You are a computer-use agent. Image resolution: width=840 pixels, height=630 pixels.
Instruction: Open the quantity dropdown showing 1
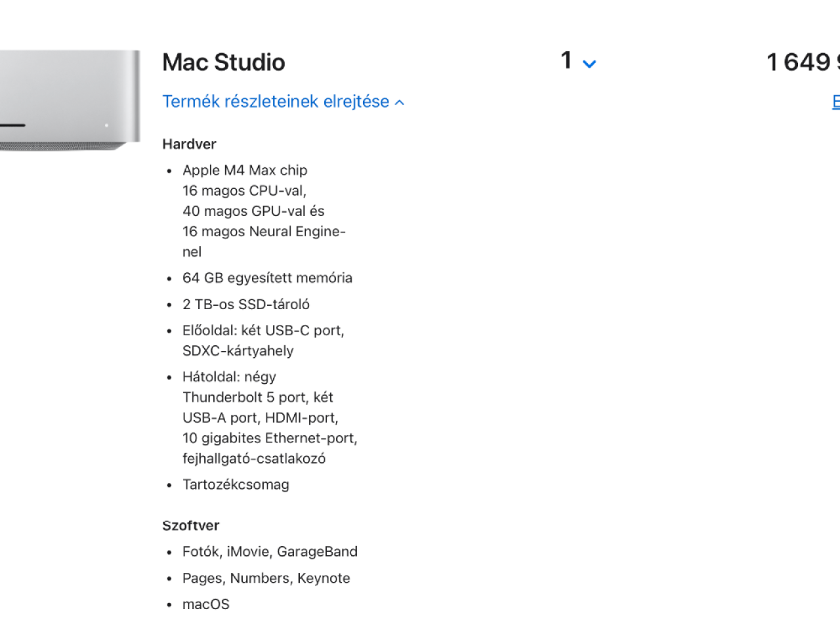[578, 61]
